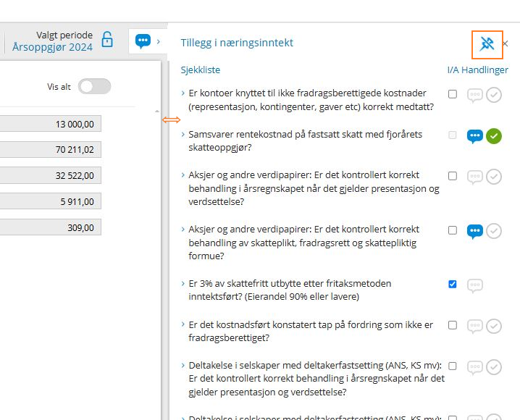Open the blue comments icon in header
The image size is (520, 420).
click(x=143, y=41)
